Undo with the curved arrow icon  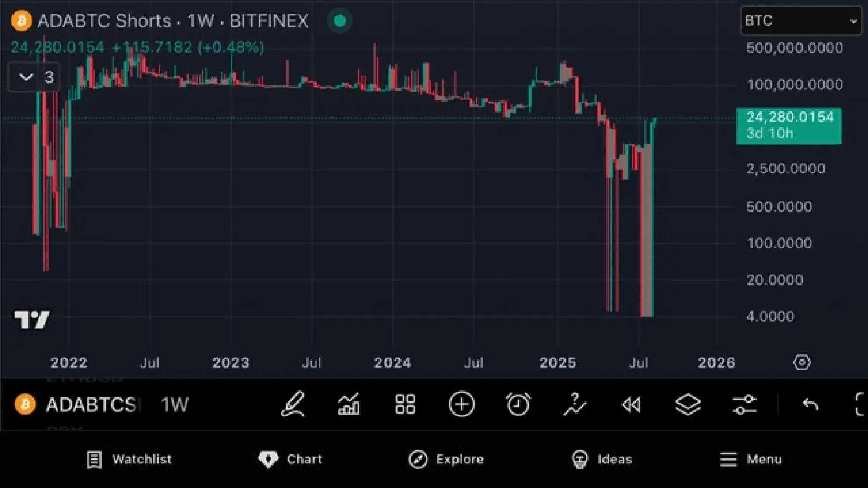pos(810,404)
